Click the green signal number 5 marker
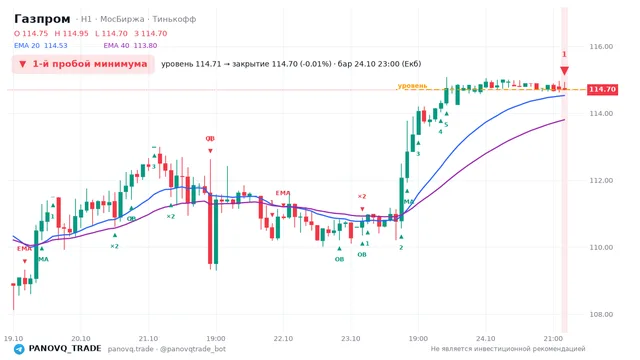640x360 pixels. click(x=446, y=124)
